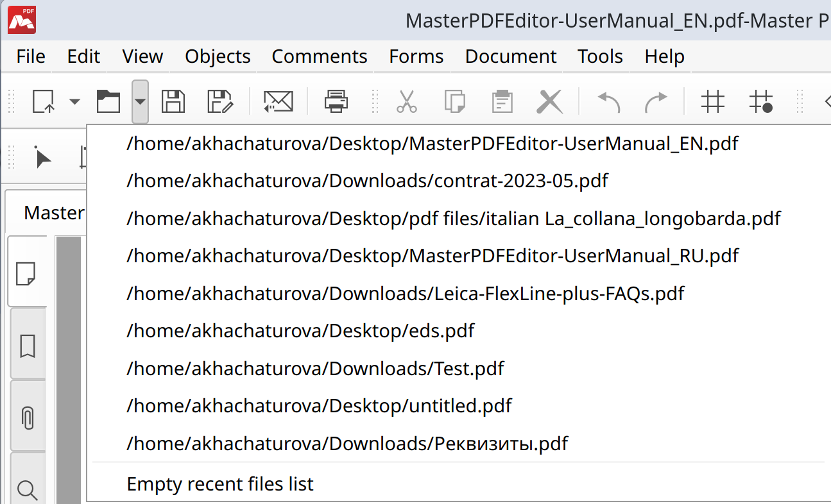The height and width of the screenshot is (504, 831).
Task: Click the Send by email envelope icon
Action: pos(278,101)
